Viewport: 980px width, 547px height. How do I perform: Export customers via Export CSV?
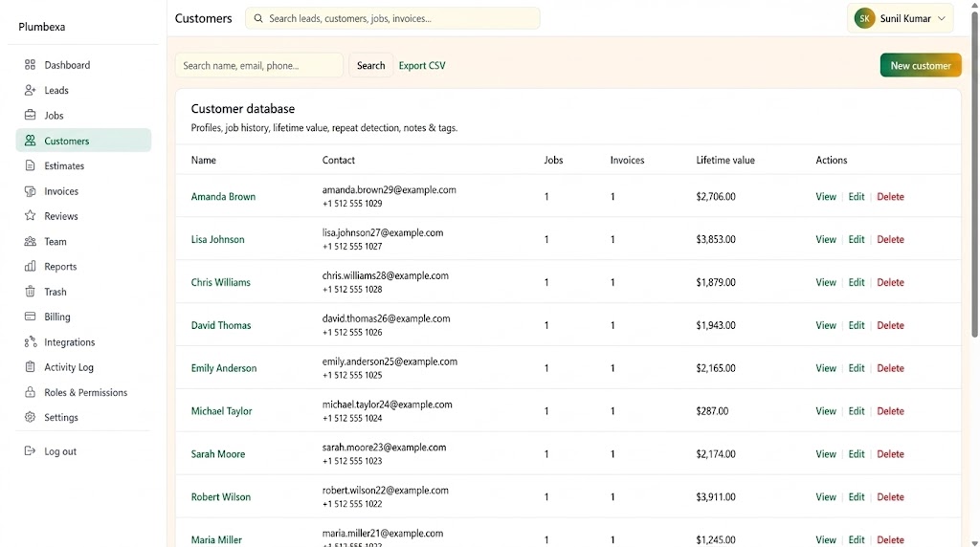(422, 65)
